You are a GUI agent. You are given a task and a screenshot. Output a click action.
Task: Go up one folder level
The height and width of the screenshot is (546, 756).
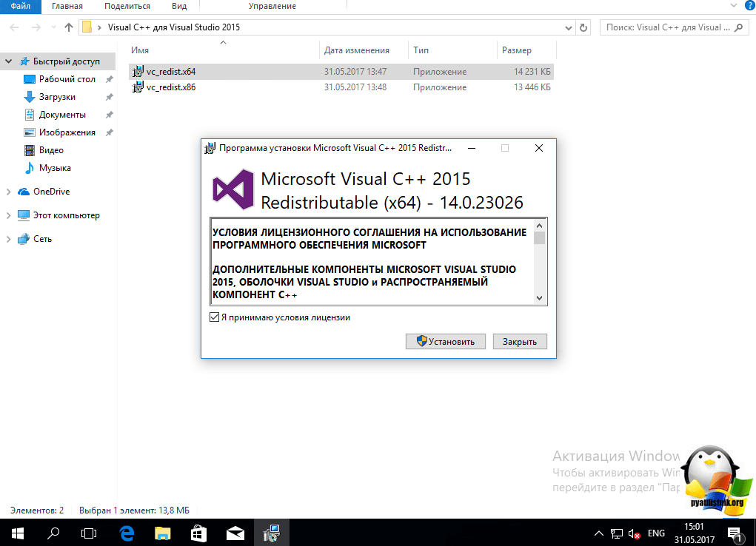(x=68, y=27)
